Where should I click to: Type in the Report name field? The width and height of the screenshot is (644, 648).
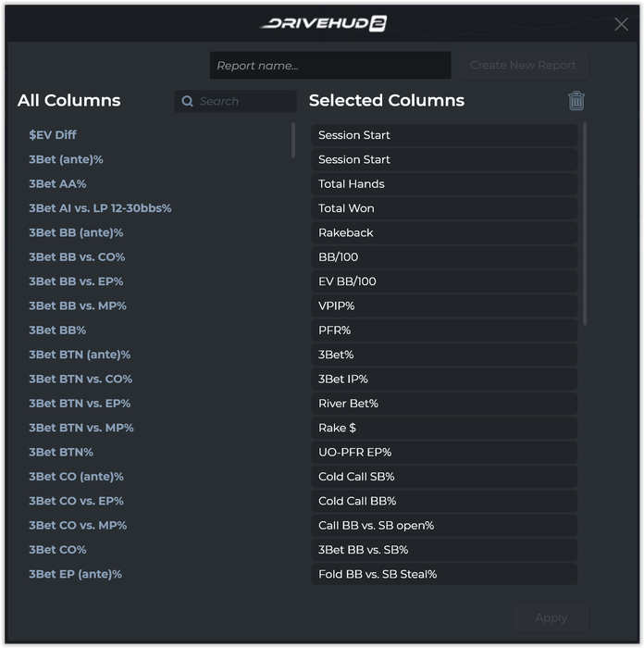click(329, 66)
